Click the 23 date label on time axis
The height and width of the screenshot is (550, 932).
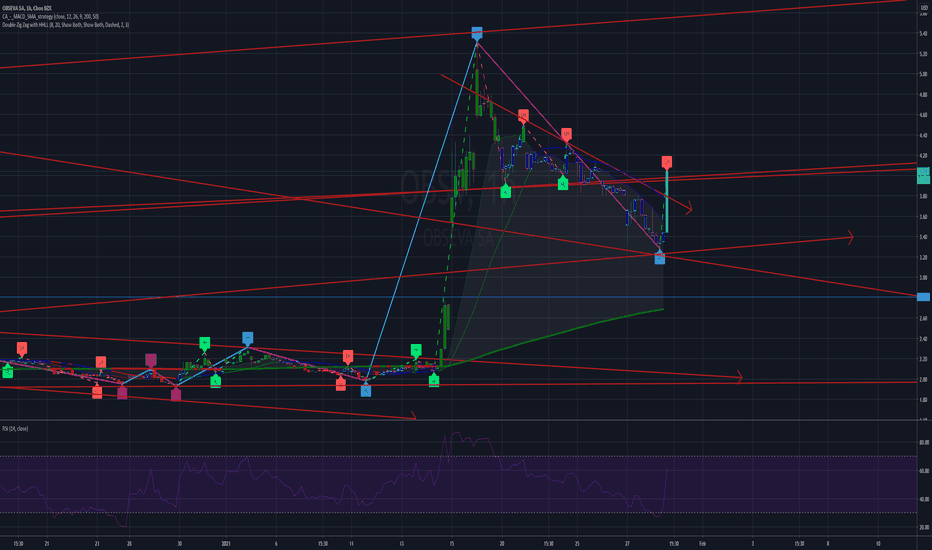click(x=97, y=543)
